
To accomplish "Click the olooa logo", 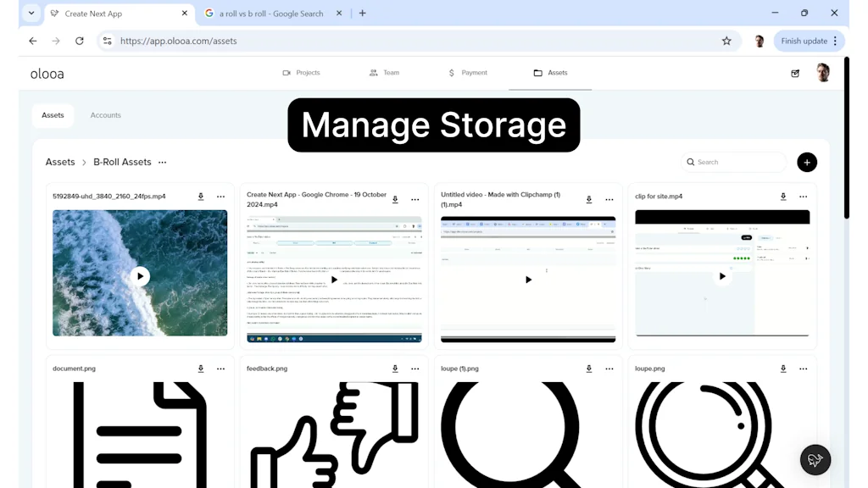I will tap(47, 73).
